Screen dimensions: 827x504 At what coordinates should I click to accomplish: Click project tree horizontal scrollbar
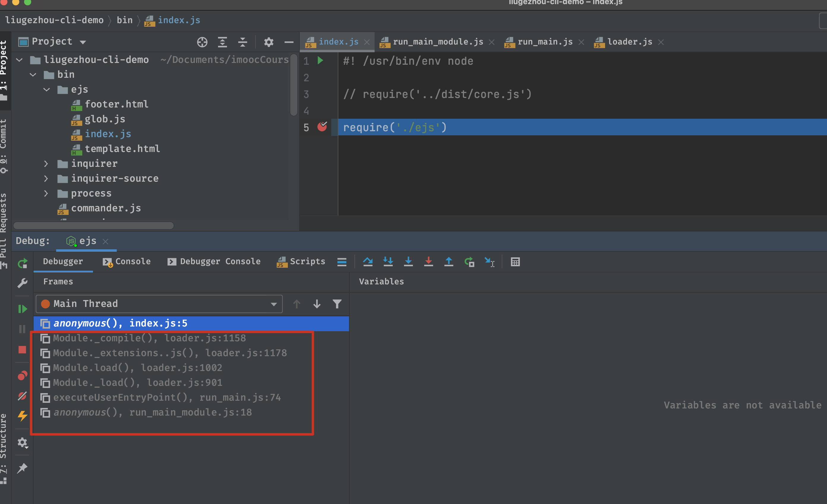(94, 226)
